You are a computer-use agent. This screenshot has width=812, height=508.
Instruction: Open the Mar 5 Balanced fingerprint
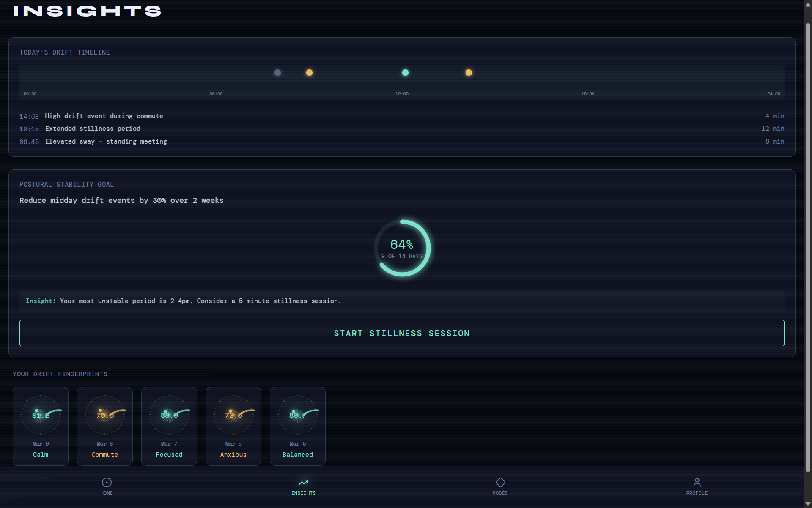[x=298, y=426]
